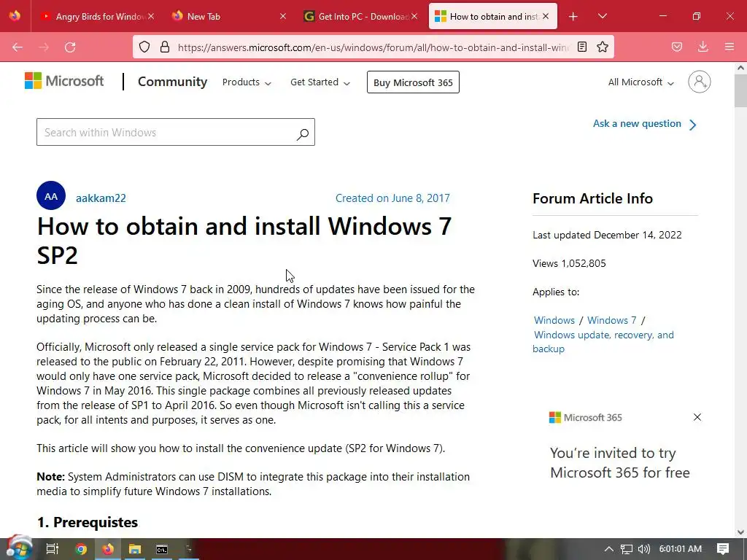
Task: Close the How to obtain and install tab
Action: pyautogui.click(x=546, y=16)
